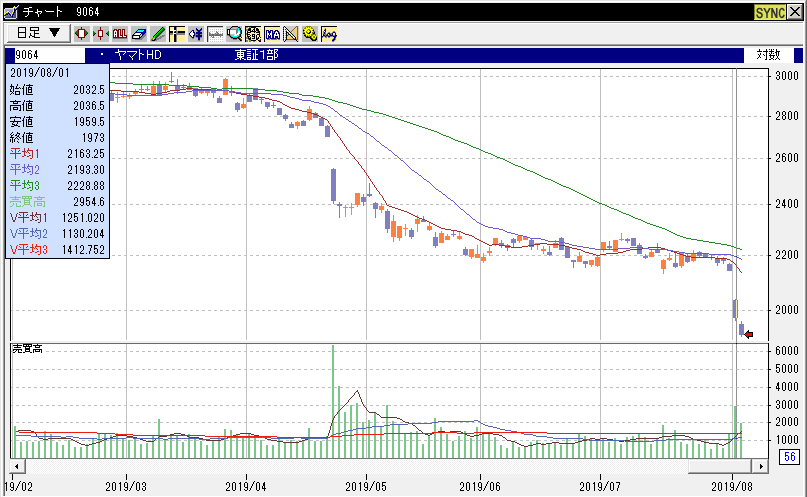Click the triangle ruler trendline icon
Viewport: 807px width, 497px height.
coord(291,33)
